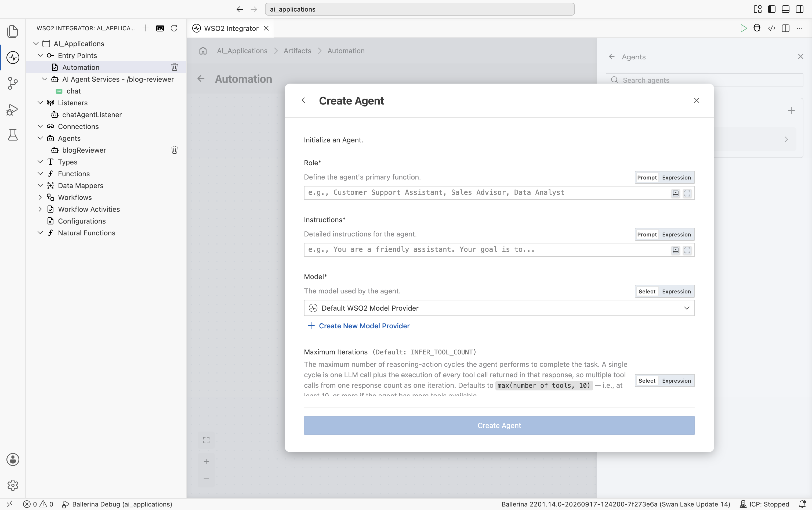Show source code view icon
The height and width of the screenshot is (510, 812).
pos(771,28)
